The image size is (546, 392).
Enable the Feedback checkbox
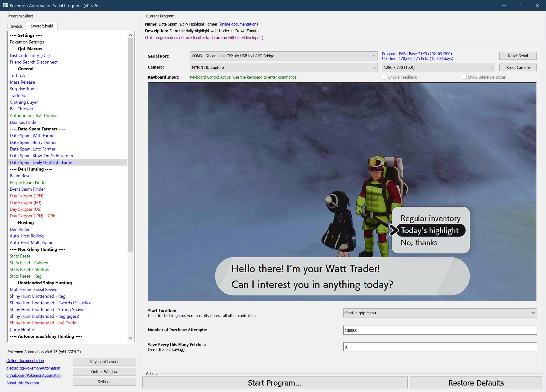[384, 77]
